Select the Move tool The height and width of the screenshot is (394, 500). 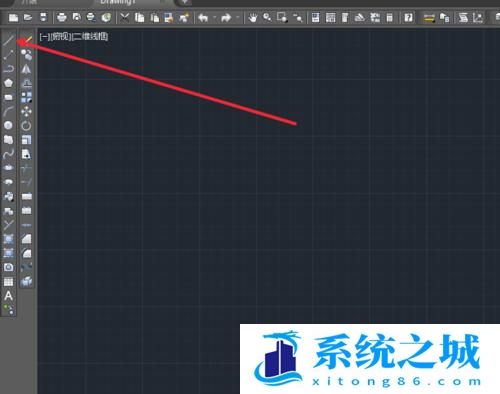pos(26,111)
